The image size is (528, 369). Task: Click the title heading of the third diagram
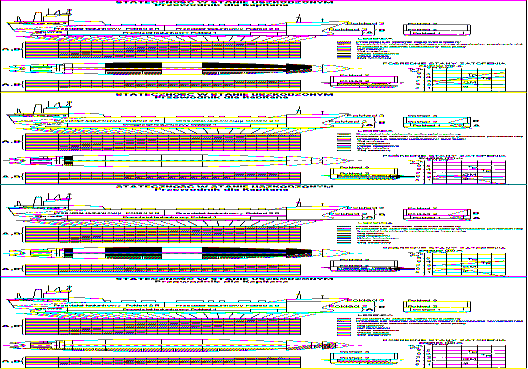pos(225,187)
